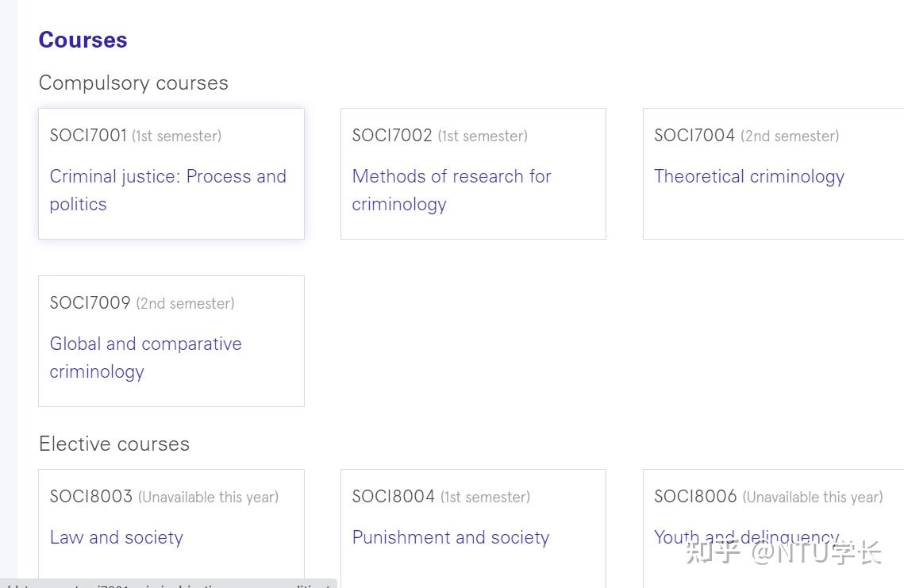This screenshot has height=588, width=904.
Task: Click the SOCI7002 course code
Action: click(391, 136)
